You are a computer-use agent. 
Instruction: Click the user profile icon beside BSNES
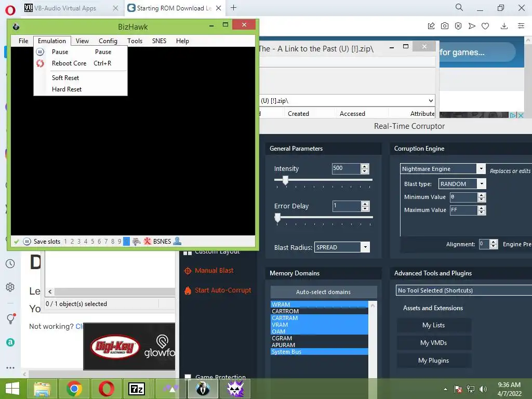[177, 241]
